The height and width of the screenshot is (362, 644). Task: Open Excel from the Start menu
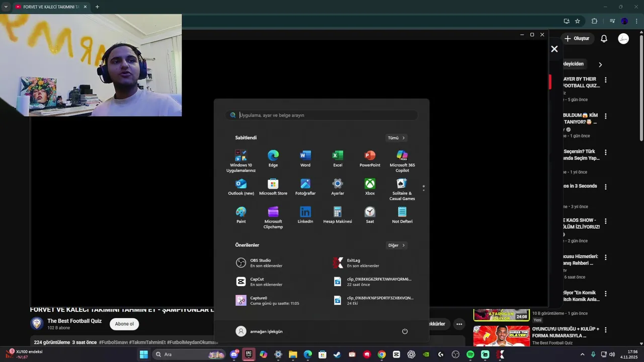[x=338, y=159]
